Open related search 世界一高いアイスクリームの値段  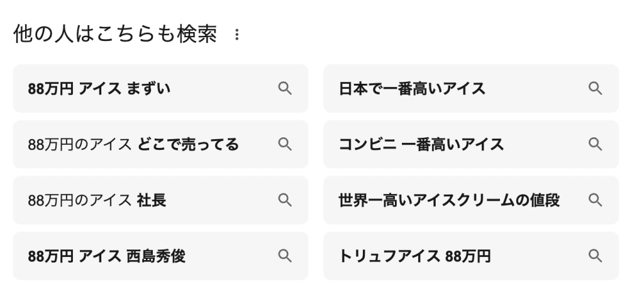tap(449, 200)
